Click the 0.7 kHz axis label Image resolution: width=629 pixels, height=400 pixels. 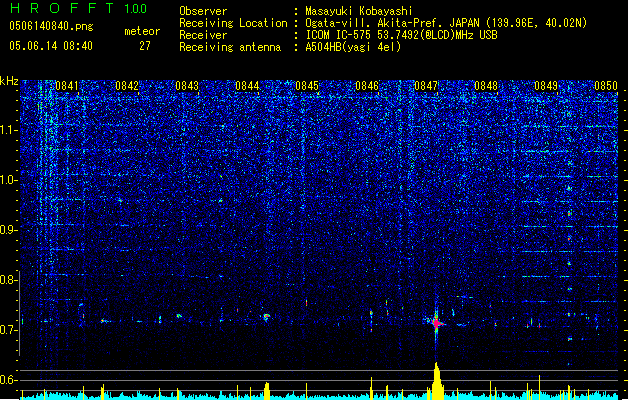click(8, 330)
